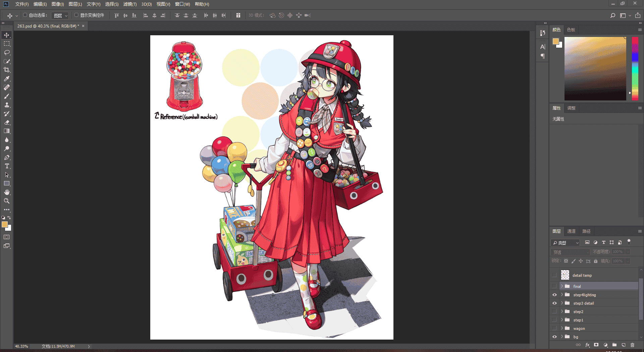Select the Eyedropper tool
Image resolution: width=644 pixels, height=352 pixels.
pos(7,79)
